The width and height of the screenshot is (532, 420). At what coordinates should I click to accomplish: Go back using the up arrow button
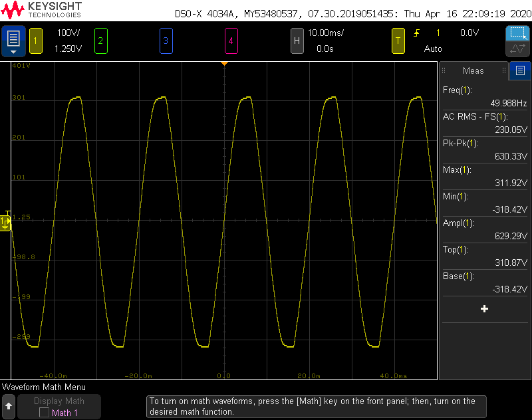tap(9, 405)
